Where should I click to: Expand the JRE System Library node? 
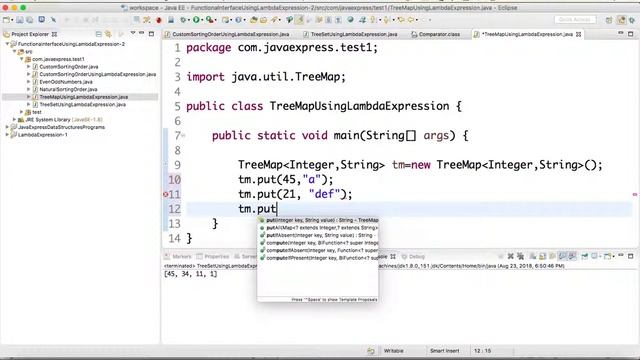pyautogui.click(x=14, y=120)
